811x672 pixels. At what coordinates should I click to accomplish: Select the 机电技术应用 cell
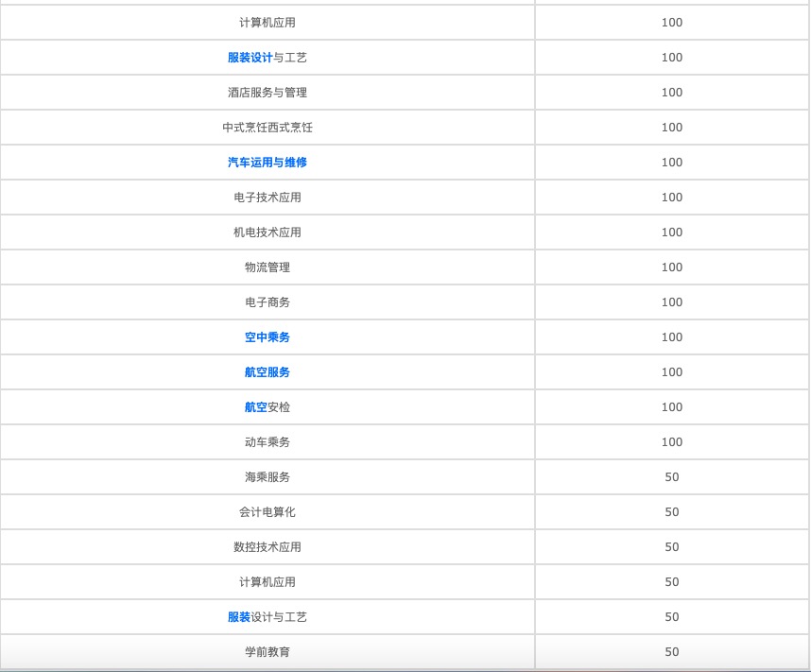[267, 233]
